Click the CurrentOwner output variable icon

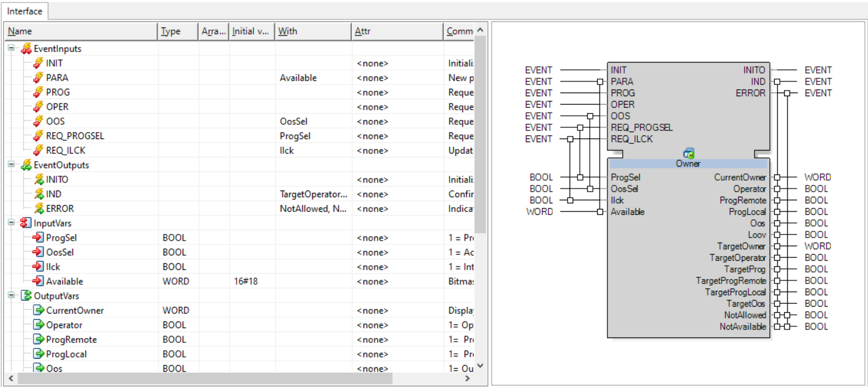click(39, 310)
